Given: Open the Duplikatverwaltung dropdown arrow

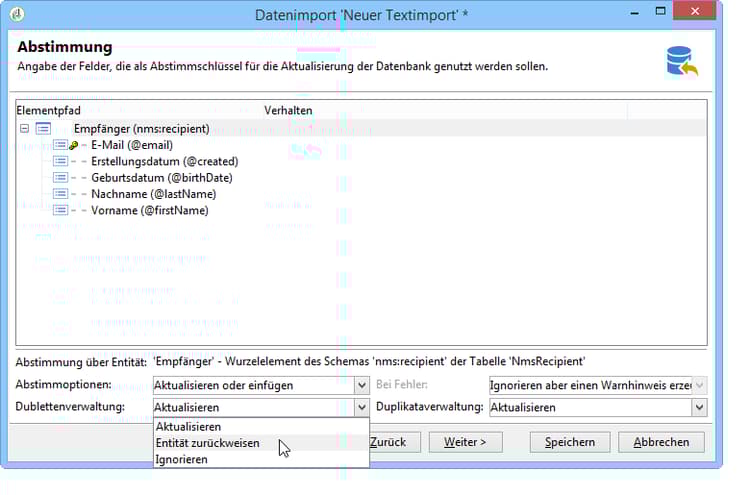Looking at the screenshot, I should 699,407.
